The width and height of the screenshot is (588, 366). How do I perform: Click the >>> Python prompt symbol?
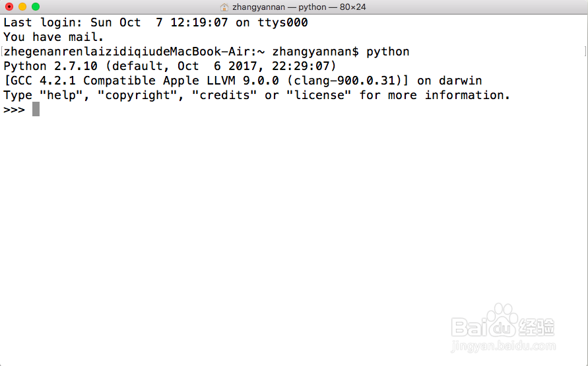click(15, 110)
